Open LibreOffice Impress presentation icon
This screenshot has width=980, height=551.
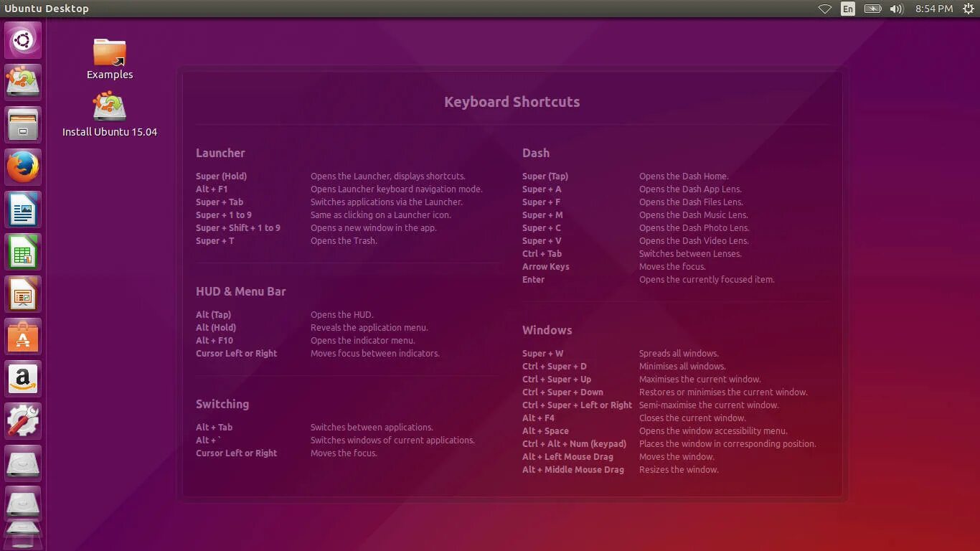24,294
